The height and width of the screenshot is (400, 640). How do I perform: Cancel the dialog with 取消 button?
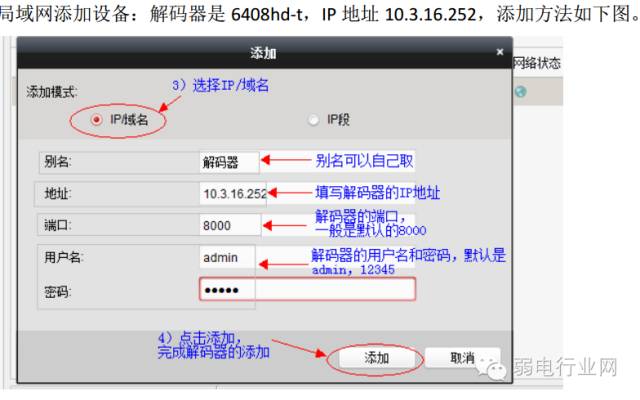pos(462,358)
